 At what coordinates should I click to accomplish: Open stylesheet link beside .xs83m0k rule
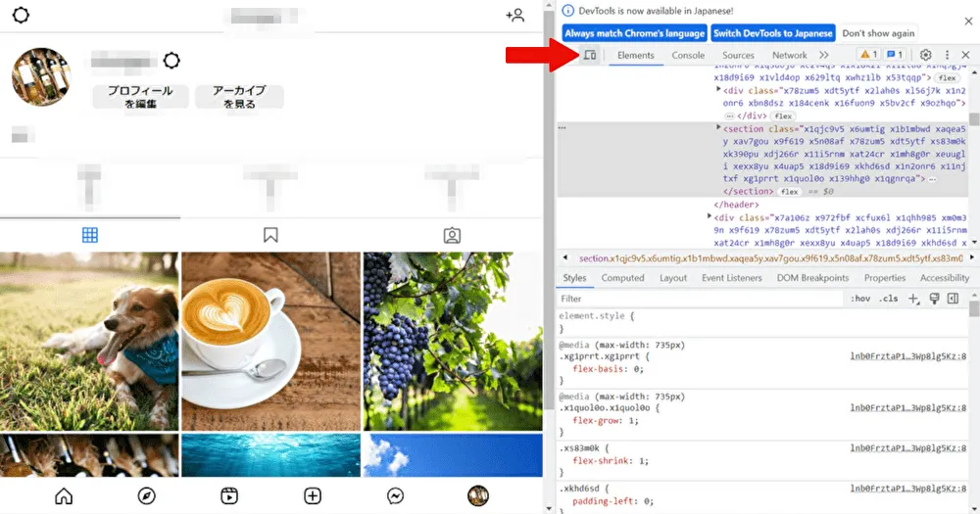(x=907, y=447)
